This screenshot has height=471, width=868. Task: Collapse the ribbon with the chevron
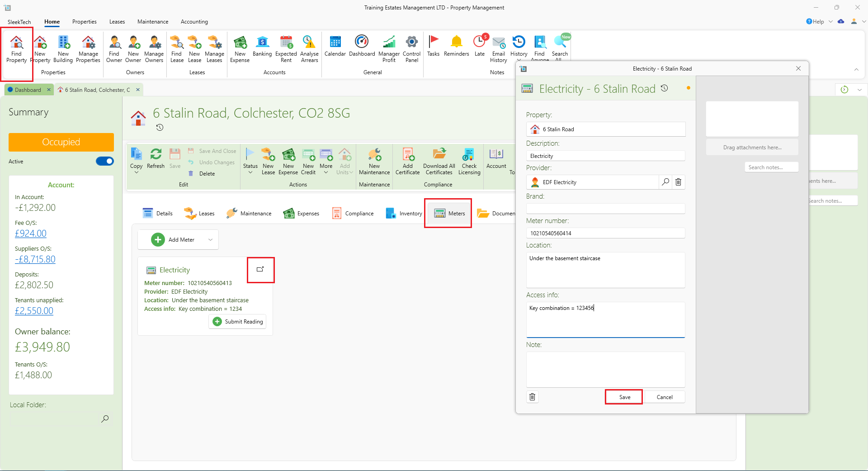click(856, 69)
